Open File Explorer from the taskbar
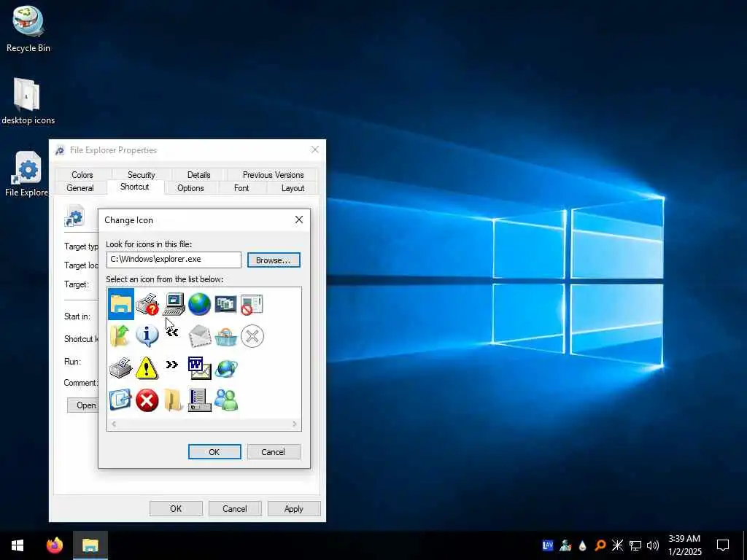747x560 pixels. point(90,545)
